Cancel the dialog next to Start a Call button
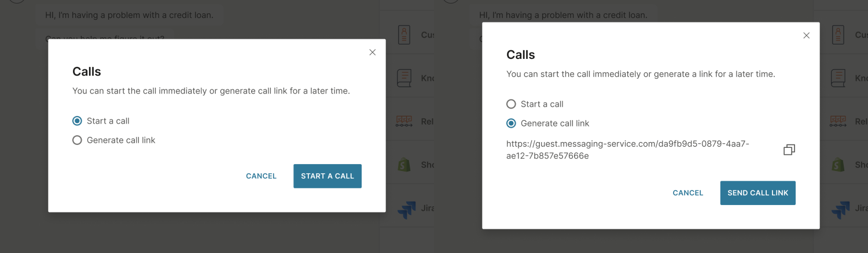The image size is (868, 253). 261,176
